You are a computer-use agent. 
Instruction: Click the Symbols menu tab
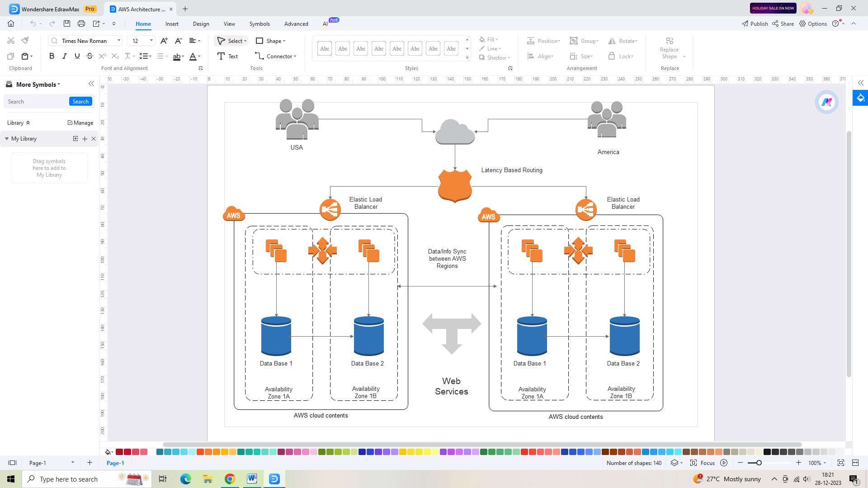(259, 24)
